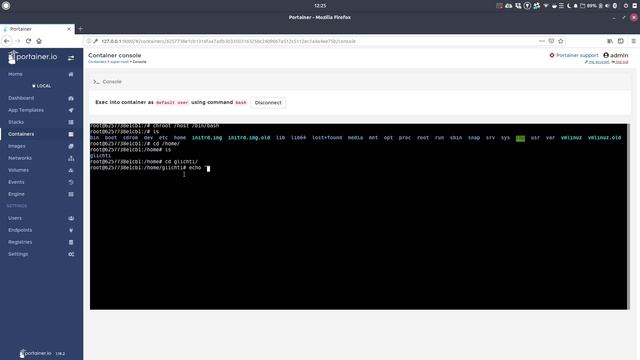Click the Dashboard gauge icon
Image resolution: width=640 pixels, height=360 pixels.
click(71, 98)
